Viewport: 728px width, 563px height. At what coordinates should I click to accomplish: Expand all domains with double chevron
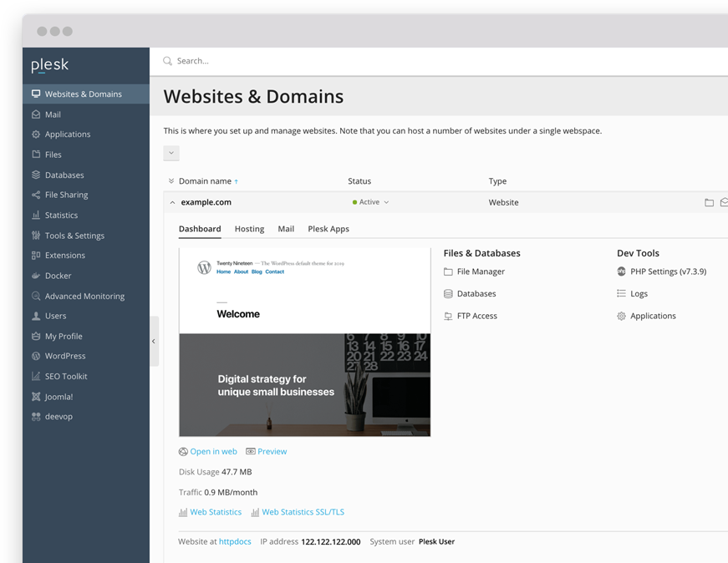tap(171, 181)
